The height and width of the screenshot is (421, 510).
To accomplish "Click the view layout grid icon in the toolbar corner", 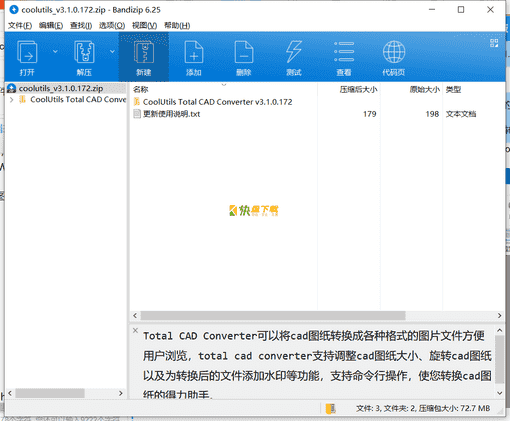I will (x=494, y=43).
